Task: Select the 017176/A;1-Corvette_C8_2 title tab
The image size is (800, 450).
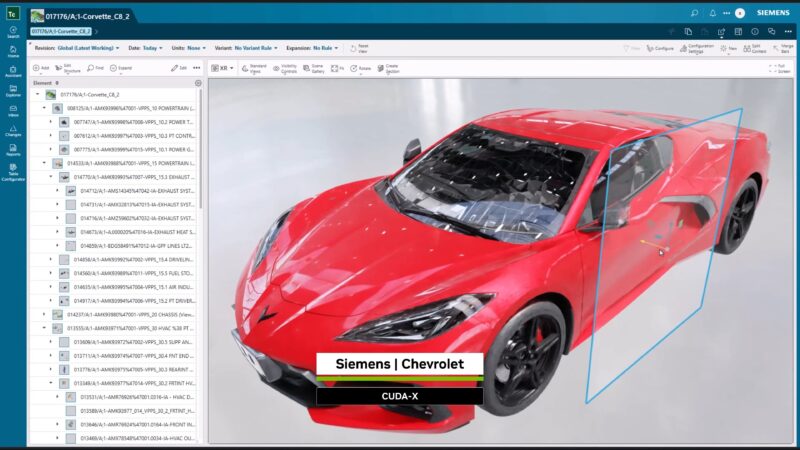Action: point(80,16)
